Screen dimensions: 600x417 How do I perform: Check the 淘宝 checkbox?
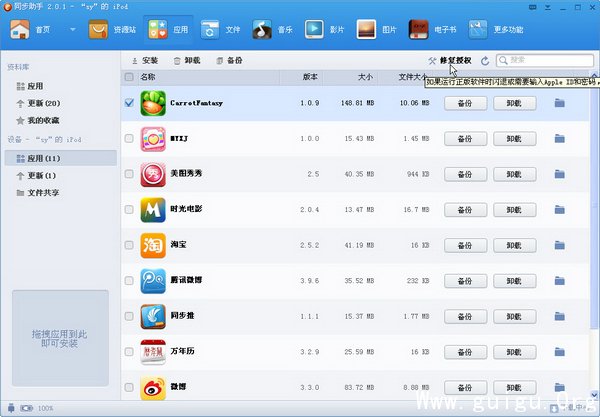click(x=129, y=245)
